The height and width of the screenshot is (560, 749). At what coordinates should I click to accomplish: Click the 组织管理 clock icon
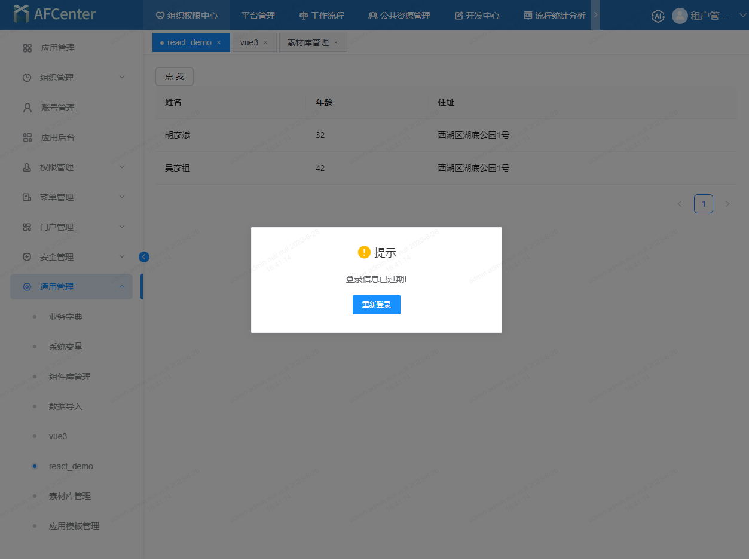point(27,78)
